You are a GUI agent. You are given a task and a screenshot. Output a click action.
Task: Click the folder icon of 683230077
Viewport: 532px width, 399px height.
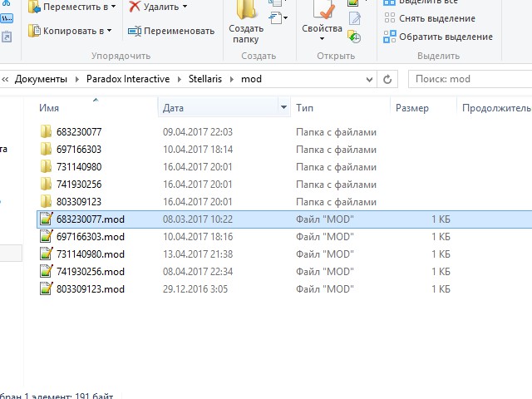46,131
